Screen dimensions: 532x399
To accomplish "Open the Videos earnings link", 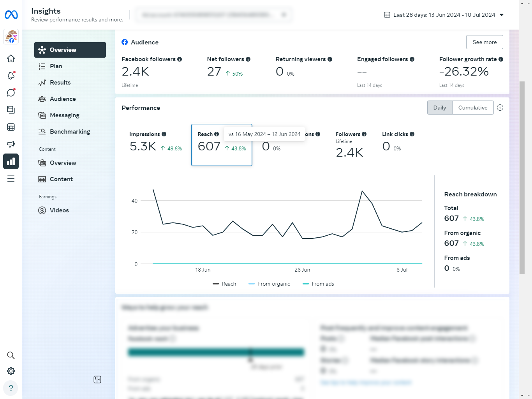I will point(59,210).
